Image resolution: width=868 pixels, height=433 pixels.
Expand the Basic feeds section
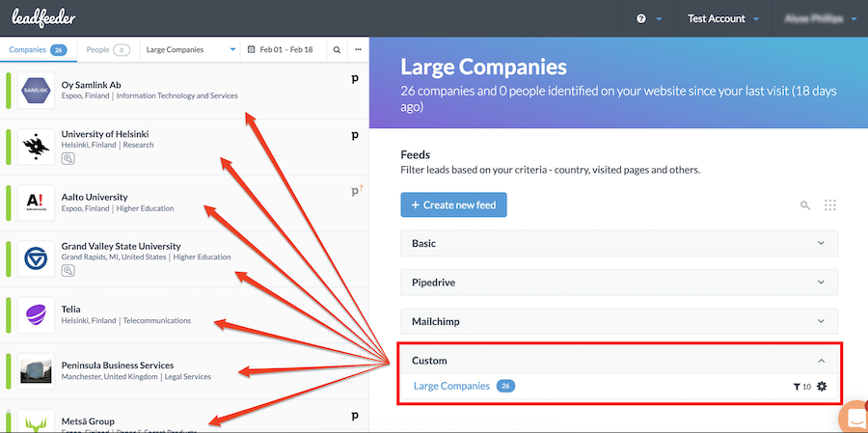point(619,244)
